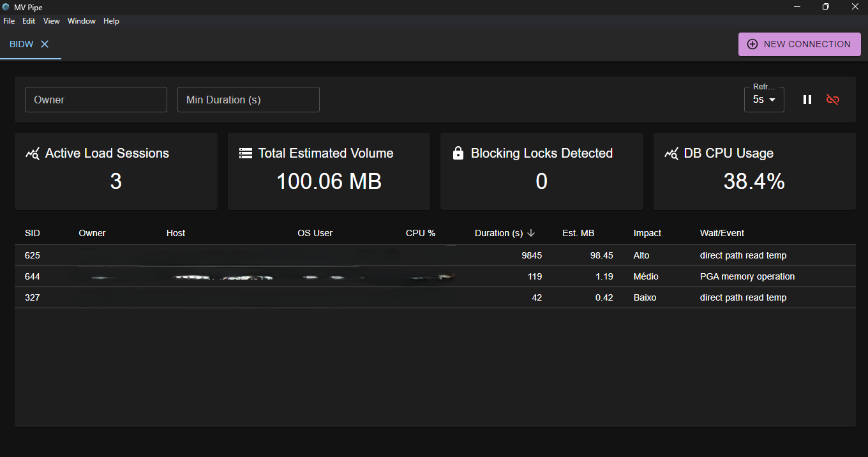
Task: Open the File menu
Action: (9, 21)
